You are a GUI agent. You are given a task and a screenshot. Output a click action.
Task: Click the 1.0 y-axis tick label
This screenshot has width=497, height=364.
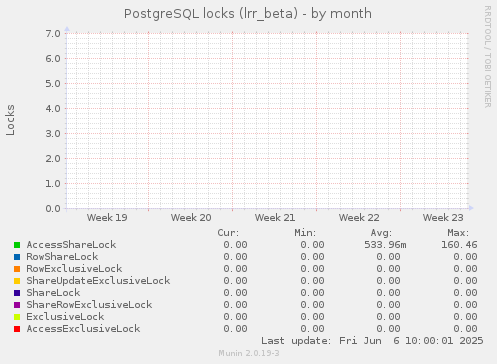click(x=53, y=184)
